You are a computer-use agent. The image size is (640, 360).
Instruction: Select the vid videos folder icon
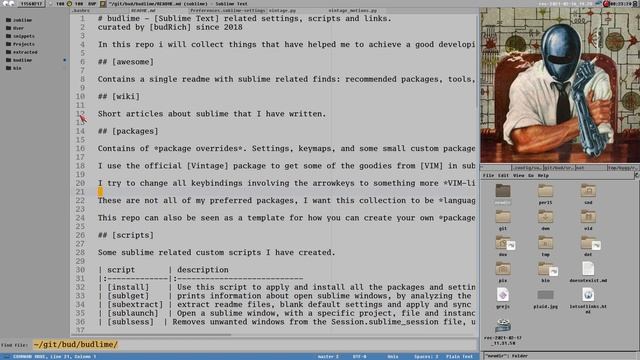click(588, 217)
